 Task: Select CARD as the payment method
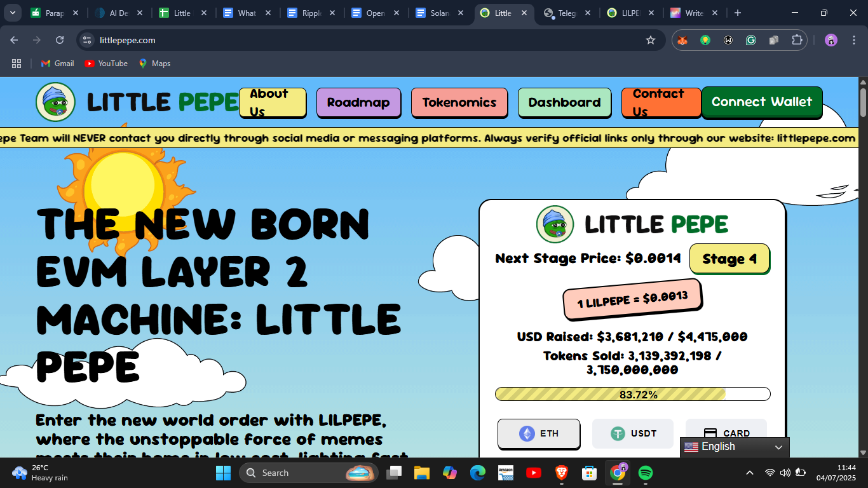[x=726, y=433]
